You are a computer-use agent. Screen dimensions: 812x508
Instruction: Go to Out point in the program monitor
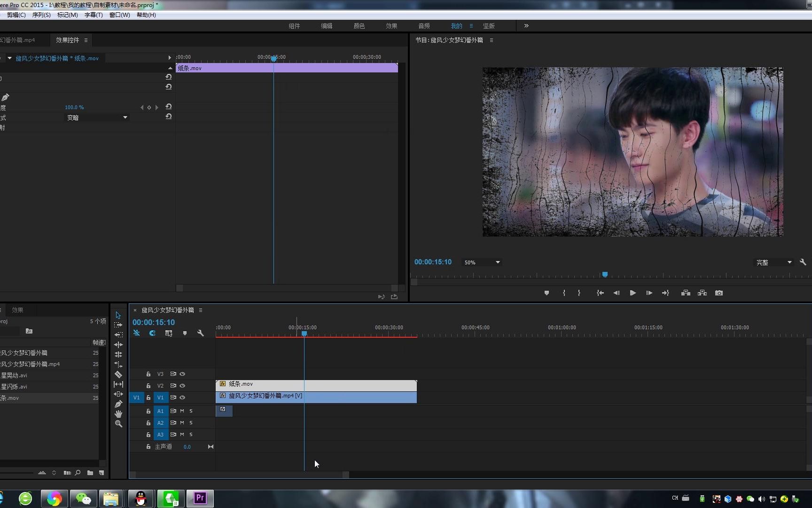click(x=665, y=293)
